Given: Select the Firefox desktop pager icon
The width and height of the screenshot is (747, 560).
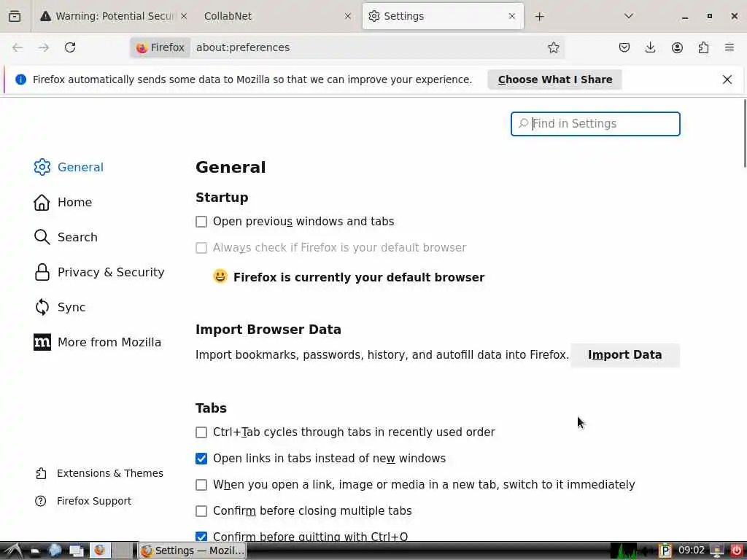Looking at the screenshot, I should tap(101, 551).
